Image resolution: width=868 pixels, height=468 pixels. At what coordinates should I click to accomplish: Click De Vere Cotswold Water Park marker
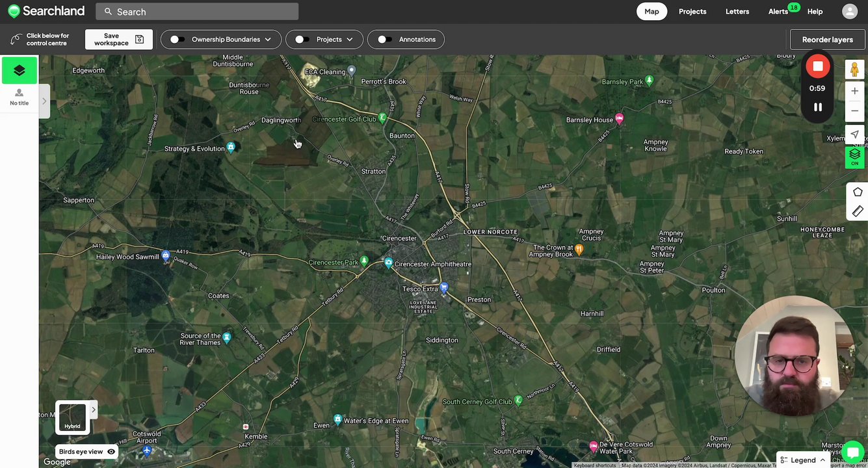pyautogui.click(x=593, y=447)
